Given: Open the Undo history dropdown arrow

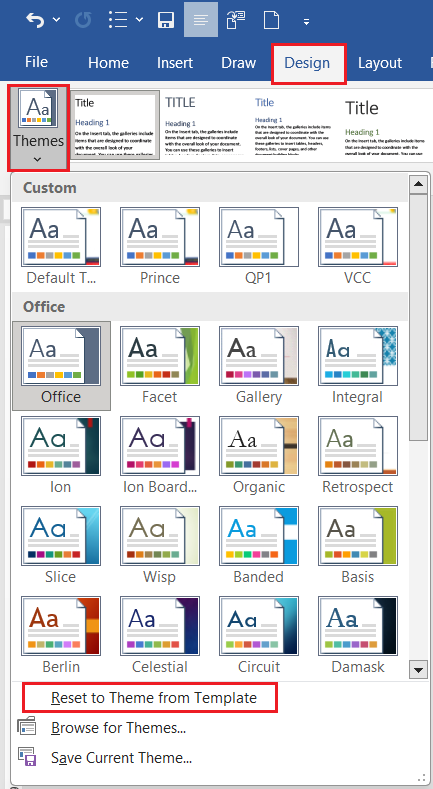Looking at the screenshot, I should (x=56, y=20).
